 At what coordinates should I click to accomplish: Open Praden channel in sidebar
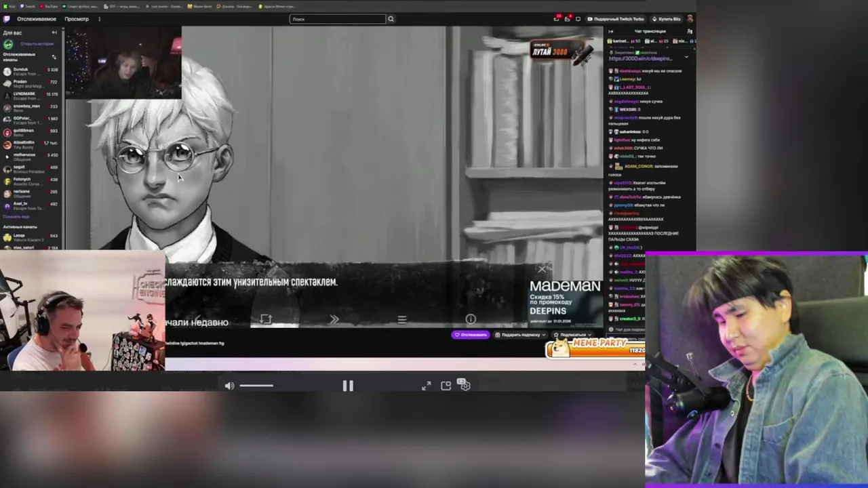(x=31, y=83)
